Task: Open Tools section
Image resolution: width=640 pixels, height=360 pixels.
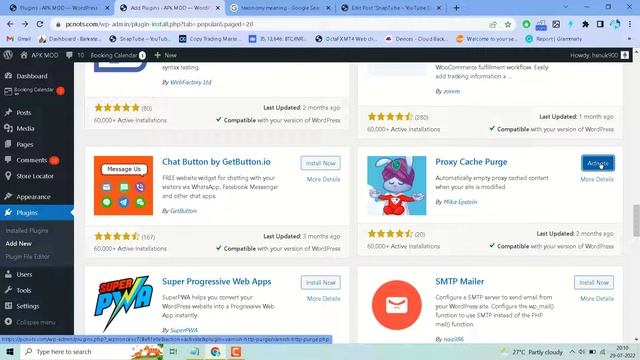Action: [x=24, y=290]
